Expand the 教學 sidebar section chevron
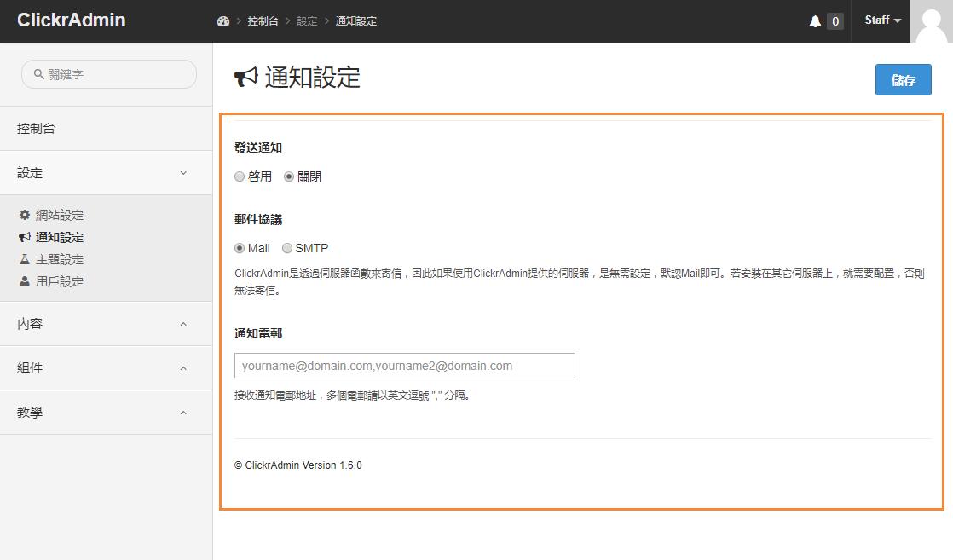This screenshot has height=560, width=953. [x=183, y=413]
